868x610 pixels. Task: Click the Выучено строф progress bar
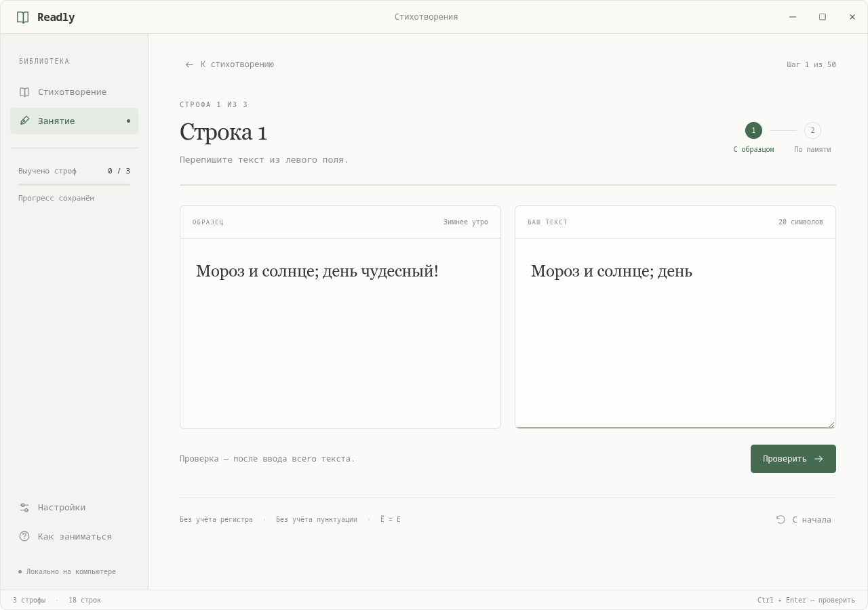(x=74, y=184)
